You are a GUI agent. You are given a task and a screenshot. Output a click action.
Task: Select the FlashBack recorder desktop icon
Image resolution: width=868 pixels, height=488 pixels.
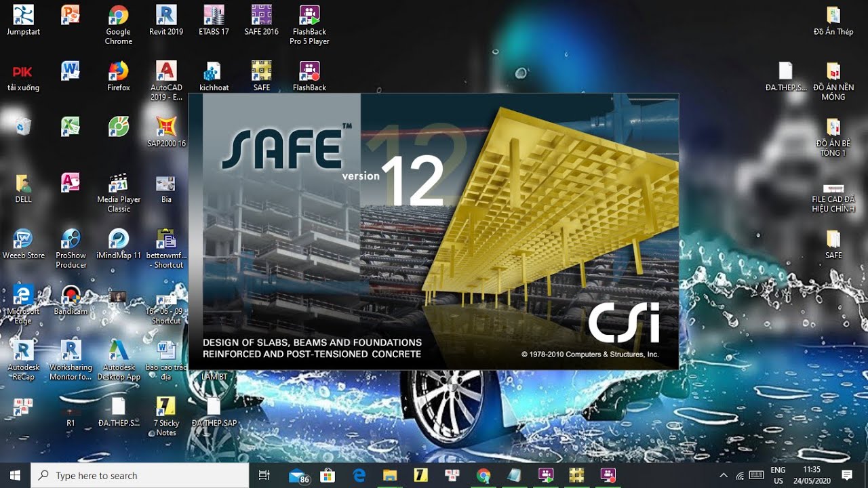[x=309, y=77]
